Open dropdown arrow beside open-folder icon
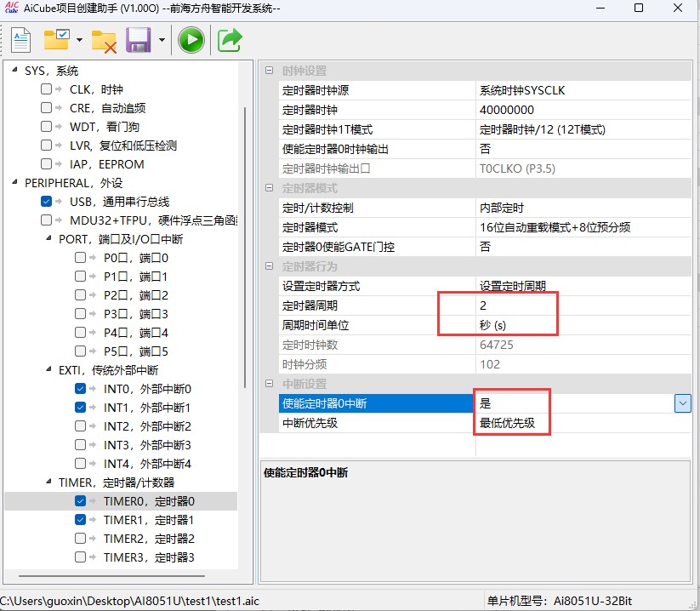The image size is (700, 611). coord(79,40)
